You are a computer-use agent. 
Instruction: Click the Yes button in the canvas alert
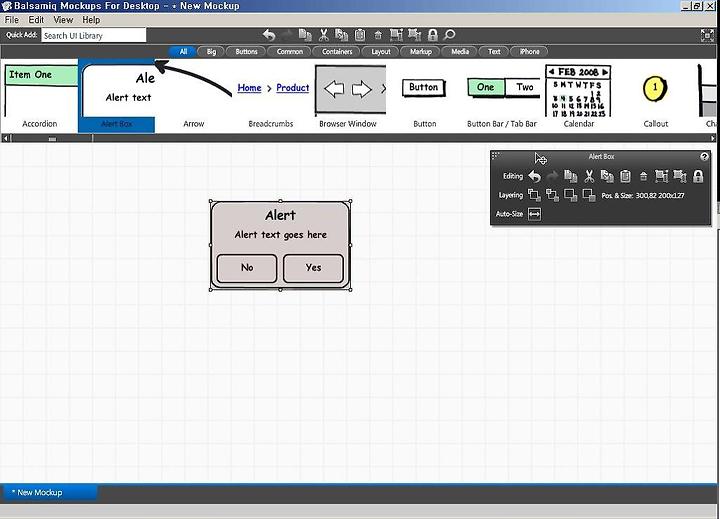pyautogui.click(x=314, y=268)
